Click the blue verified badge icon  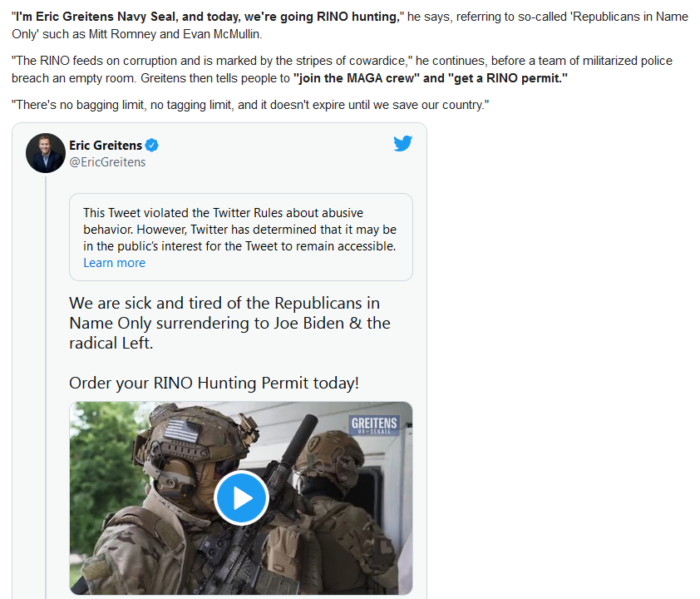click(152, 145)
